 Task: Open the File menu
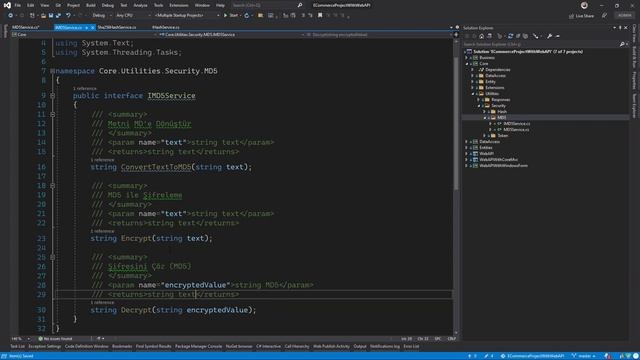(x=18, y=5)
